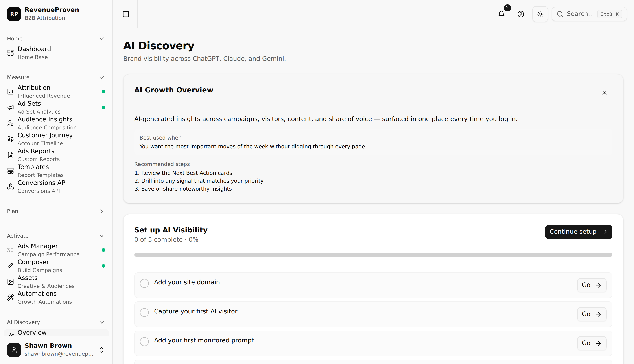Dismiss the AI Growth Overview card

coord(604,93)
